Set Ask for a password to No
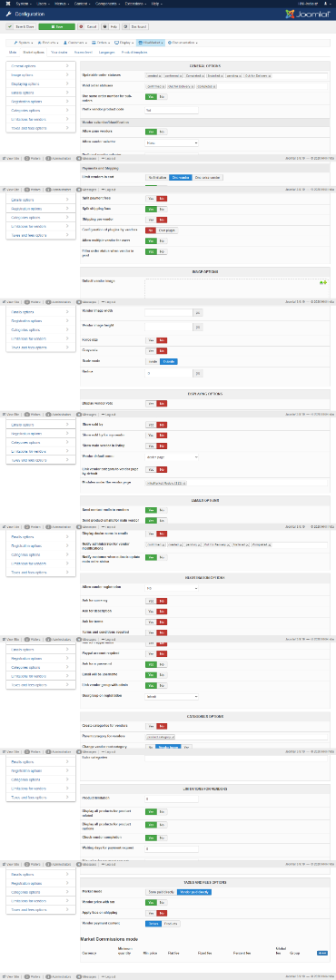The height and width of the screenshot is (980, 336). [162, 664]
